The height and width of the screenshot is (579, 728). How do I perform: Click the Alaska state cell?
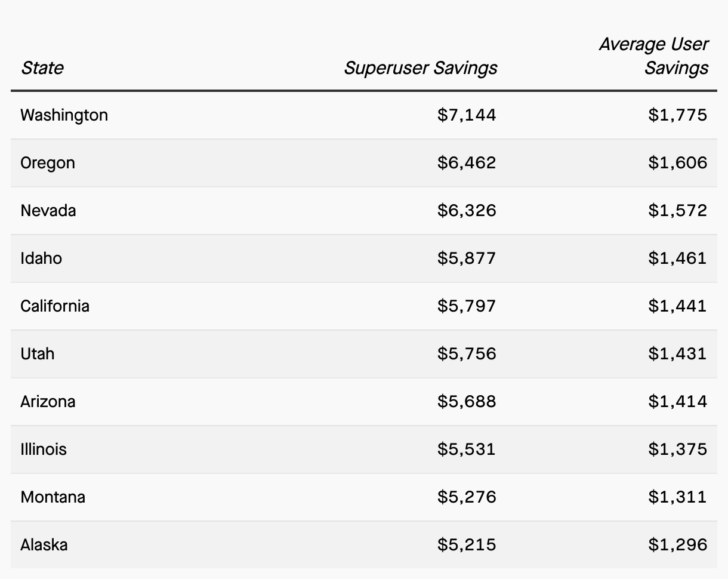pyautogui.click(x=44, y=545)
